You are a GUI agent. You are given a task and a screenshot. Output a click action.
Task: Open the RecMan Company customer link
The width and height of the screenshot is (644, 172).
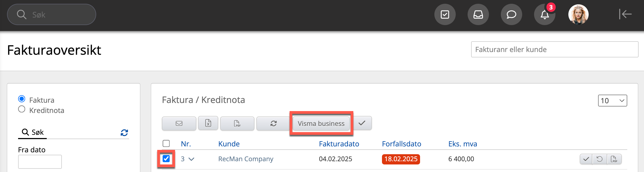click(246, 159)
